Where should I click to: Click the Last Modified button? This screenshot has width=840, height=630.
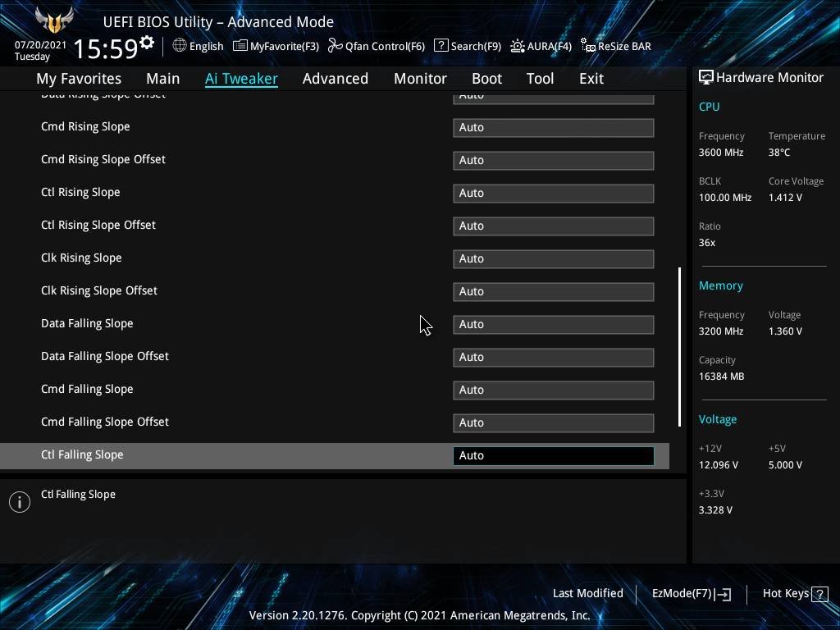point(587,594)
